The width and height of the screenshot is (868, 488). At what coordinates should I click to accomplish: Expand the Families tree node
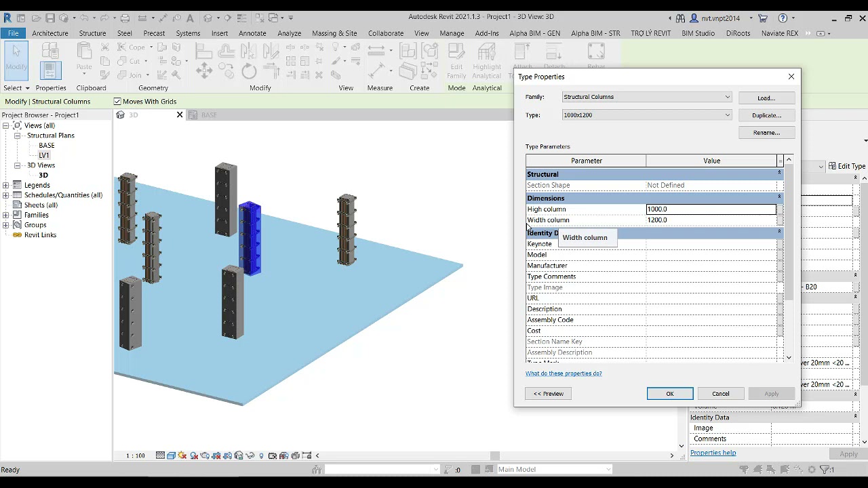pos(5,215)
